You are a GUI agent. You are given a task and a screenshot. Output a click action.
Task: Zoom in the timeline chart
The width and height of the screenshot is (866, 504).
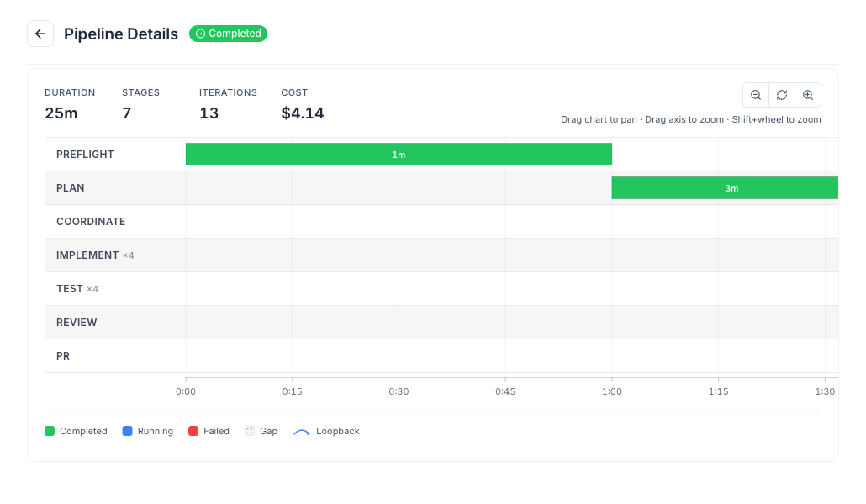tap(808, 95)
